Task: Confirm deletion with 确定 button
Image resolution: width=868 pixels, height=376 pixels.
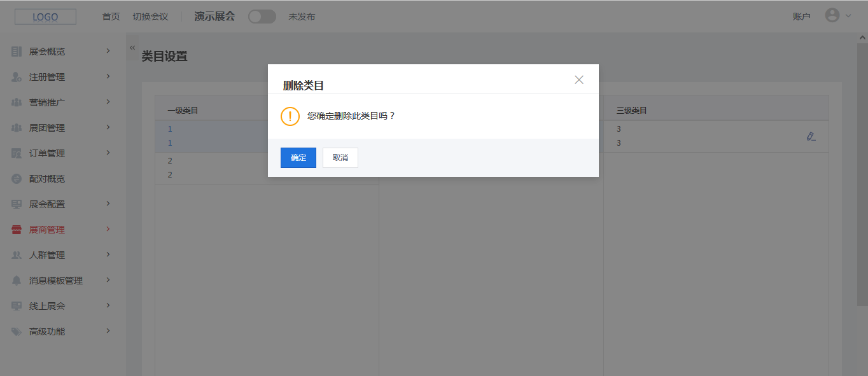Action: click(x=298, y=158)
